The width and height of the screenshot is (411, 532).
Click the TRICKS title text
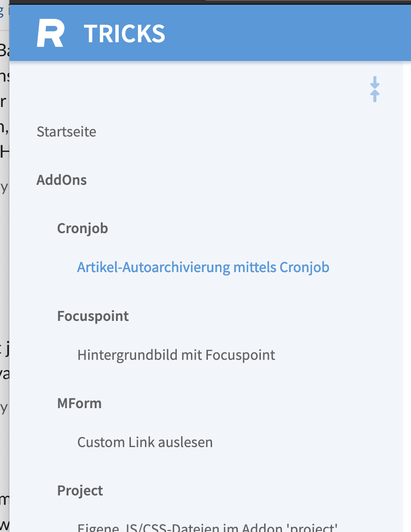click(x=124, y=33)
